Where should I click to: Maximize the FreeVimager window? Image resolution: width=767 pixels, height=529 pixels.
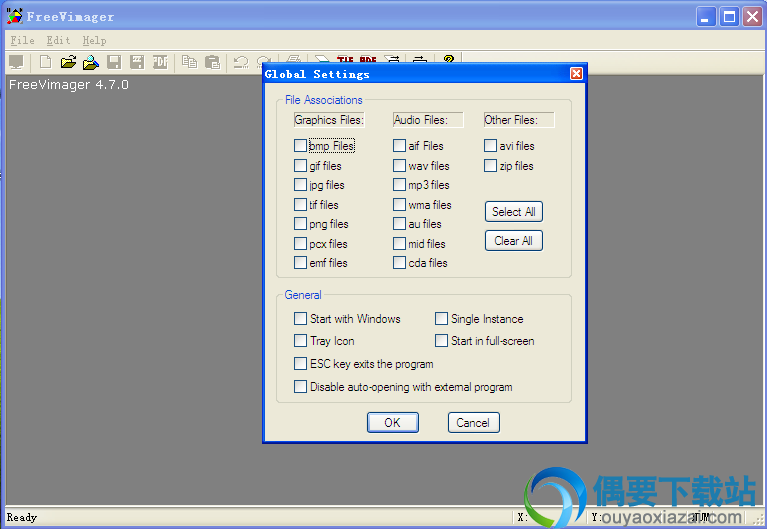[x=729, y=17]
